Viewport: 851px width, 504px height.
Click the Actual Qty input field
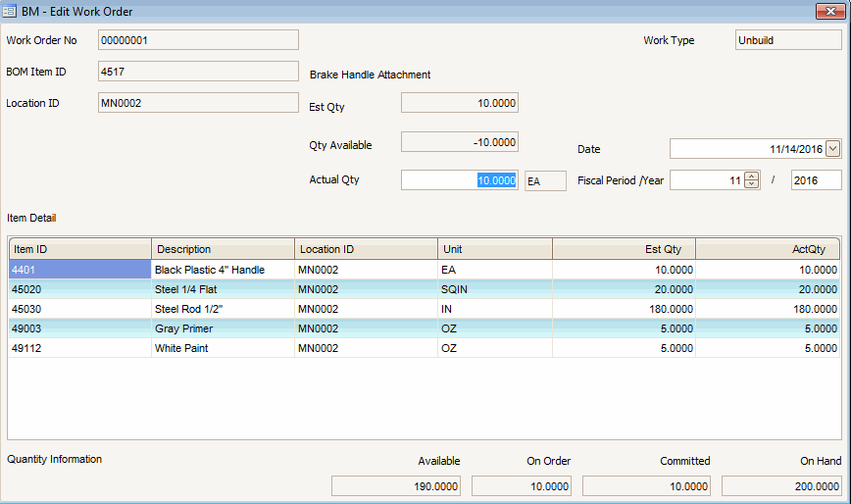tap(460, 180)
